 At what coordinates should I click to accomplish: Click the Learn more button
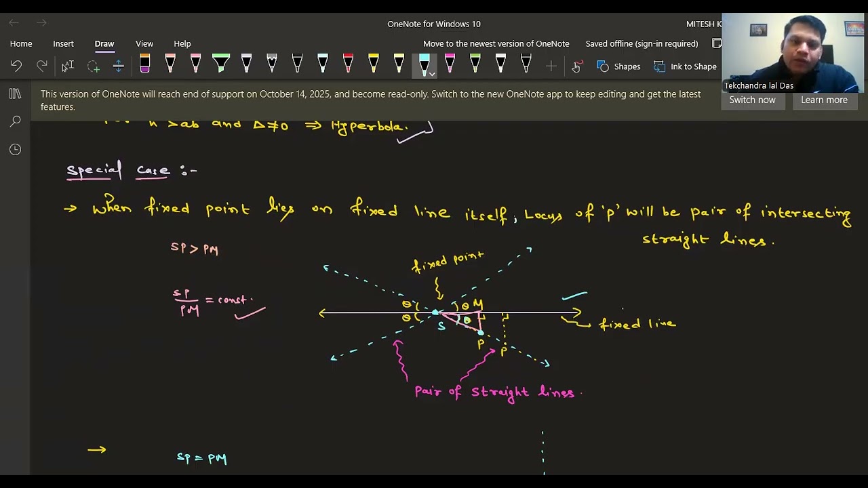(x=824, y=100)
